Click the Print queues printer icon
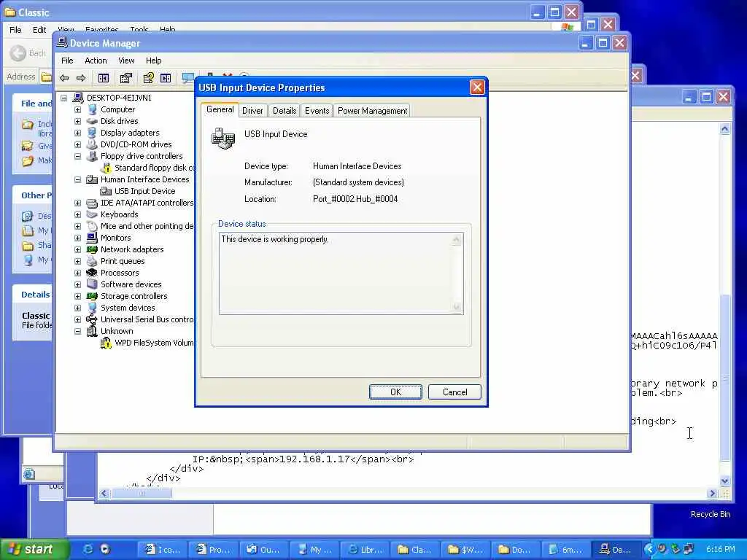 [x=92, y=261]
